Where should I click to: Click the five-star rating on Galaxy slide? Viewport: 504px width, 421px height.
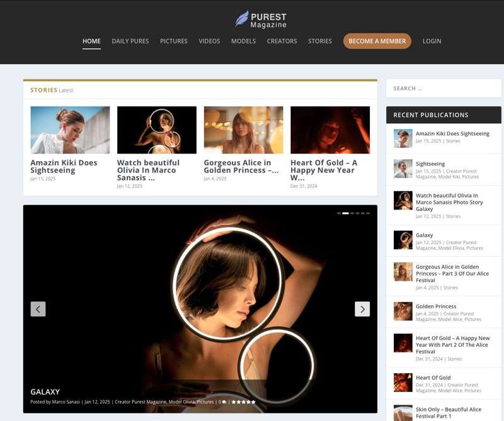243,401
